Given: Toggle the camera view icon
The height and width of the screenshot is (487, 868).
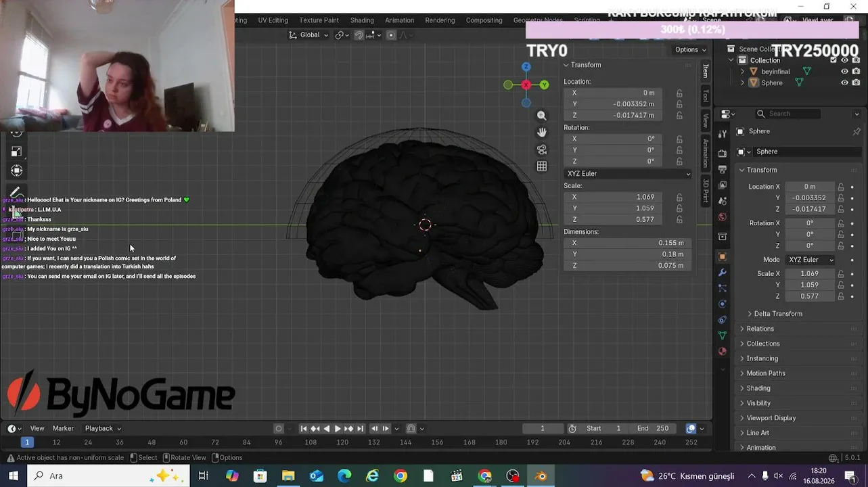Looking at the screenshot, I should point(541,149).
